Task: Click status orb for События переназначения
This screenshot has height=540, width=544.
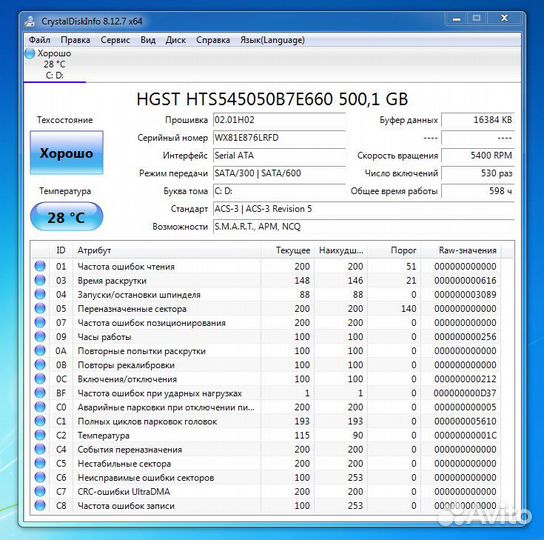Action: click(x=40, y=449)
